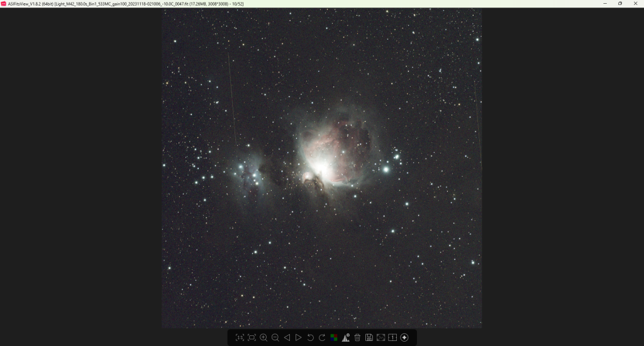This screenshot has height=346, width=644.
Task: Toggle the RGB color grid debayer icon
Action: tap(334, 338)
